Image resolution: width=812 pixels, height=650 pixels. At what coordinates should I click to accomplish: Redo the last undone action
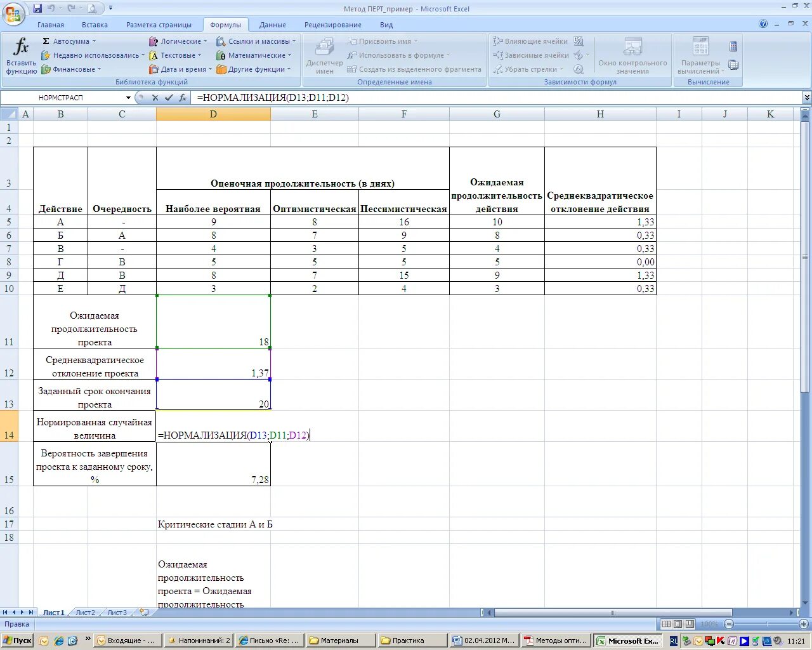pos(71,8)
